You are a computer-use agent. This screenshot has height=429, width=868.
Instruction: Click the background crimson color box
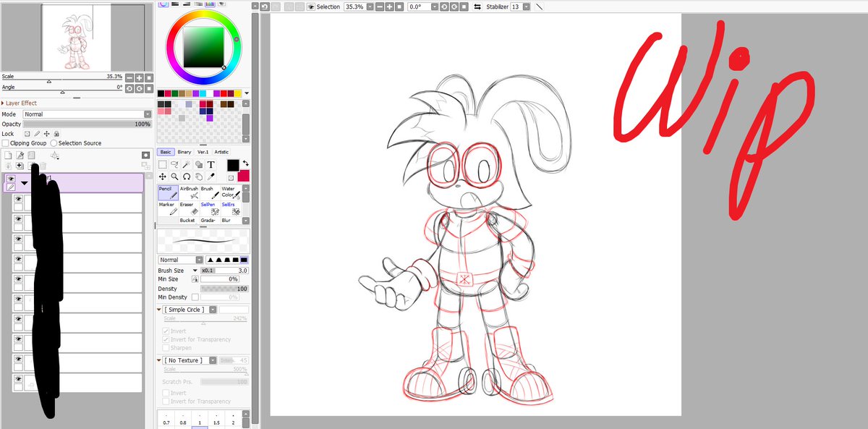243,176
